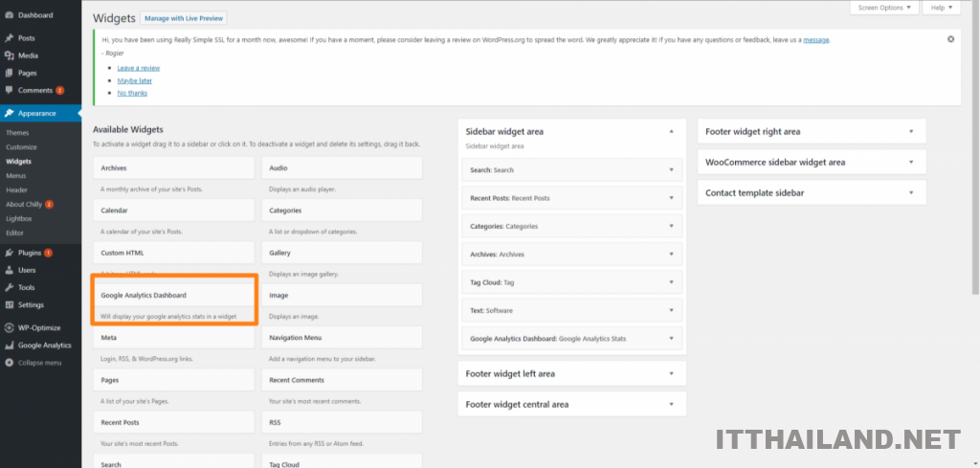
Task: Click the Users person icon
Action: tap(9, 271)
